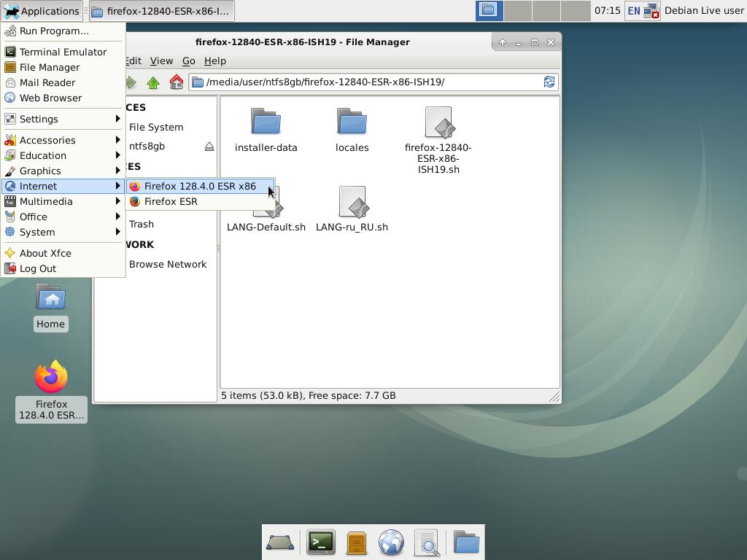This screenshot has width=747, height=560.
Task: Select the LANG-Default.sh file label
Action: [x=266, y=227]
